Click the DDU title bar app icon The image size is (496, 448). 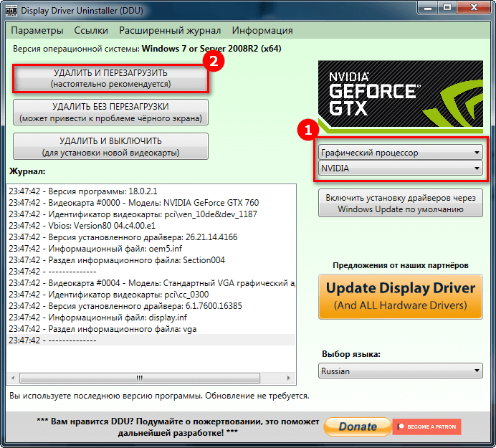pyautogui.click(x=11, y=11)
